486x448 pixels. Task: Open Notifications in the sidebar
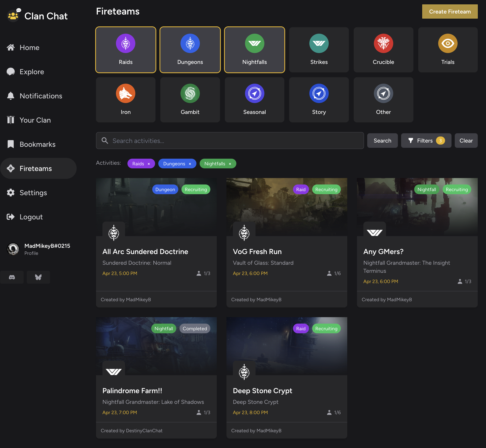pos(41,96)
